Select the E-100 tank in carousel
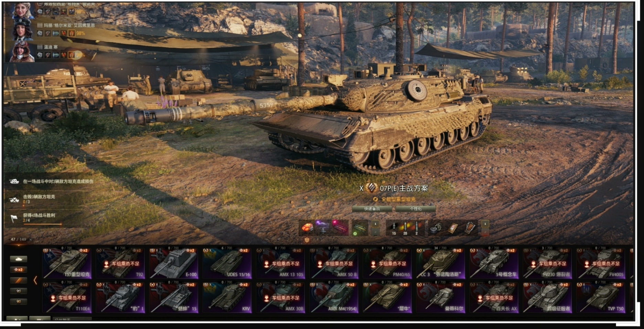644x329 pixels. pos(174,263)
